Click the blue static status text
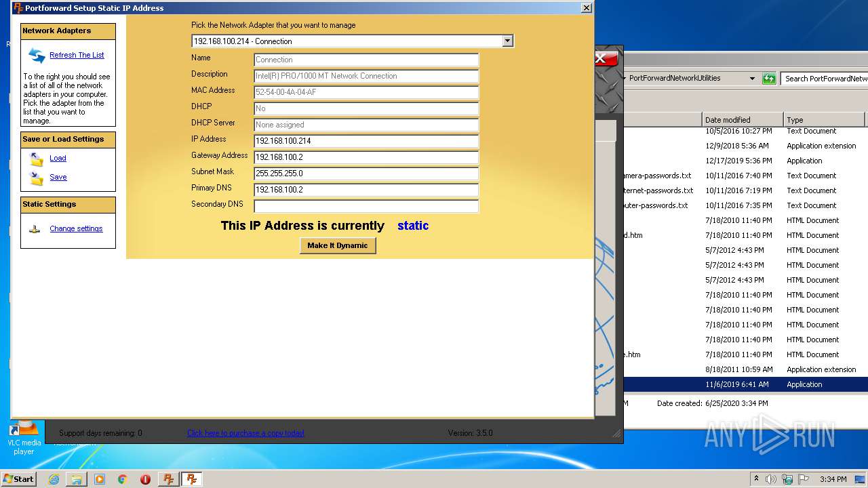 [x=413, y=226]
